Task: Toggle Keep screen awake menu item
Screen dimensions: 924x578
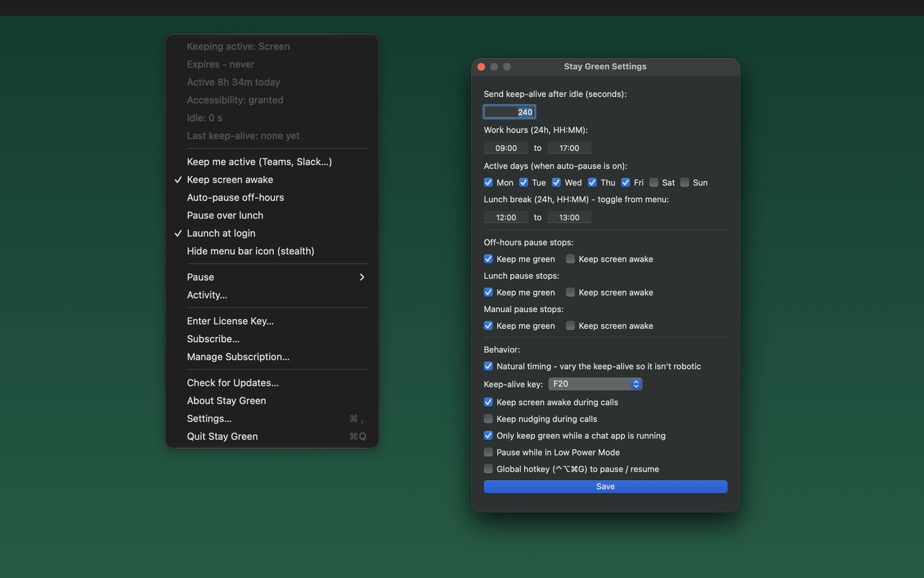Action: click(x=272, y=180)
